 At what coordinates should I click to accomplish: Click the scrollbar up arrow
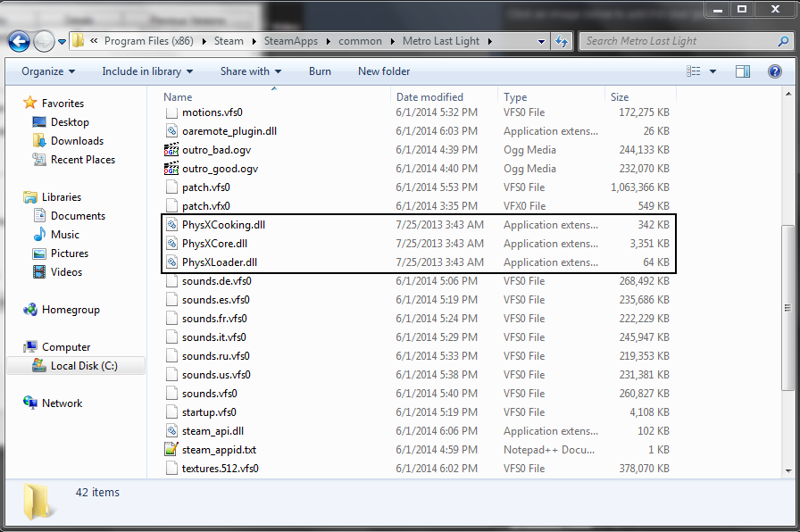(787, 94)
